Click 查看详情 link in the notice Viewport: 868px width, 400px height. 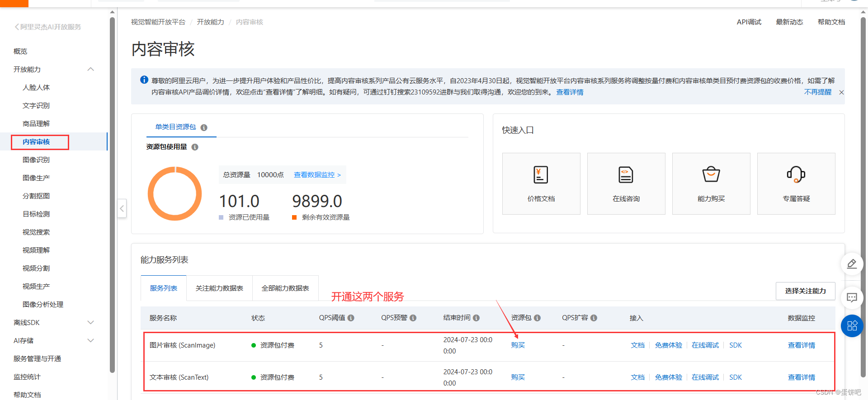(570, 92)
